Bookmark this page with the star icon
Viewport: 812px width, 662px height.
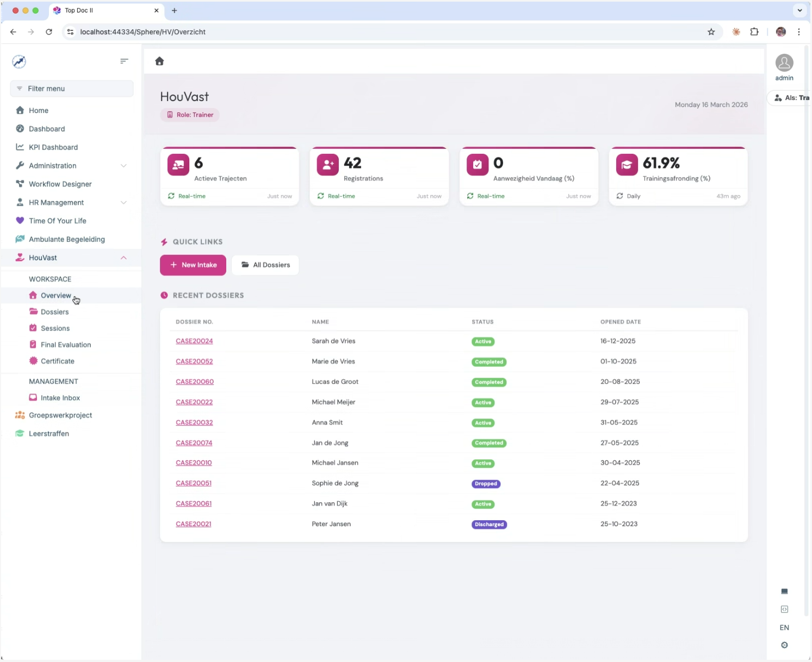[x=711, y=32]
